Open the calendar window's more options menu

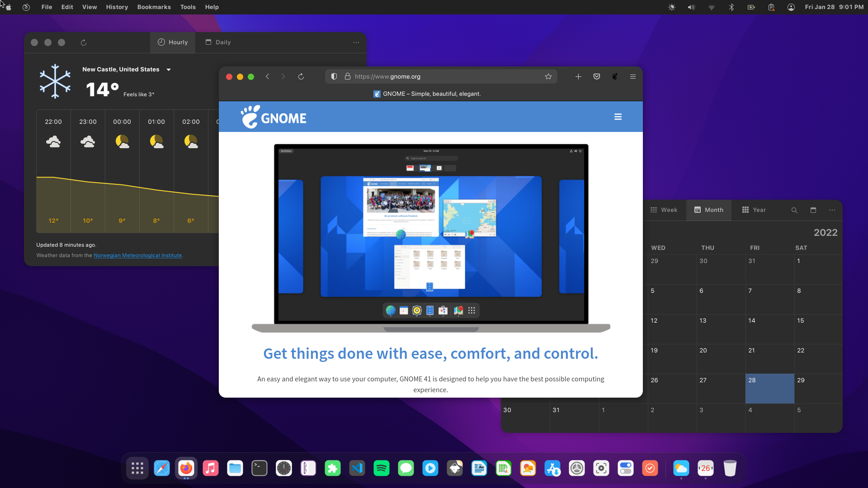click(x=832, y=210)
